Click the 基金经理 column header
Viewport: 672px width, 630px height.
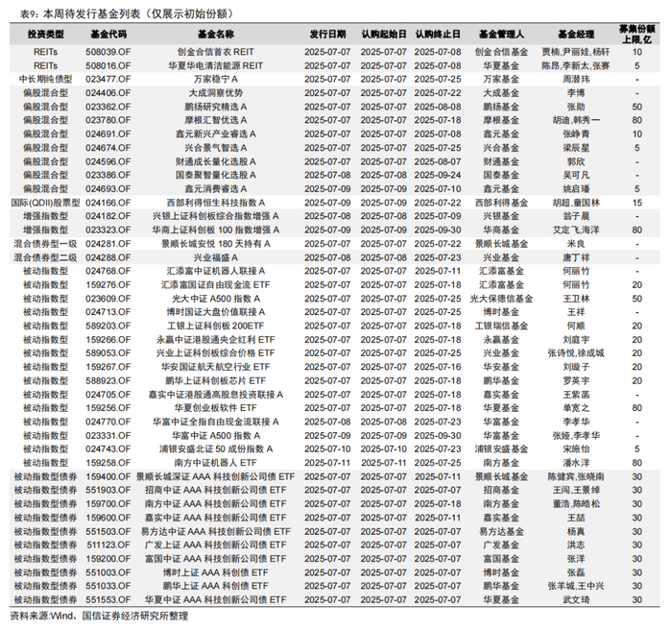(576, 34)
